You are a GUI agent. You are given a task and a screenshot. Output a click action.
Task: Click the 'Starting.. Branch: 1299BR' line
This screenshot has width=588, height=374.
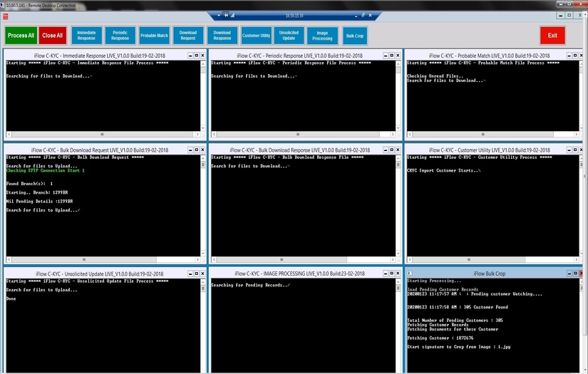pos(37,192)
